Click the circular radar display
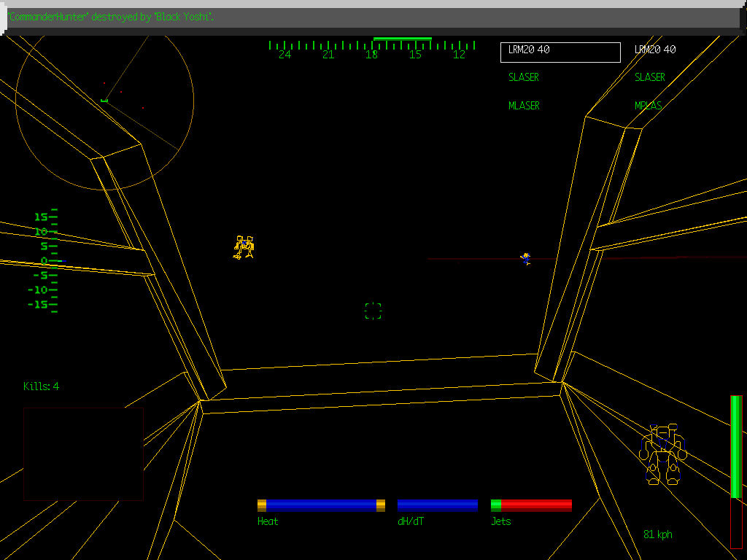Image resolution: width=747 pixels, height=560 pixels. [x=104, y=102]
